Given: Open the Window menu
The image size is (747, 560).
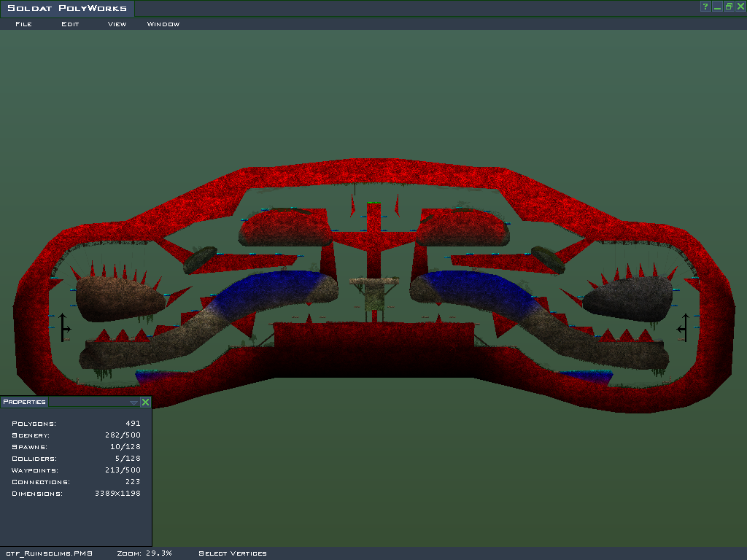Looking at the screenshot, I should click(163, 24).
